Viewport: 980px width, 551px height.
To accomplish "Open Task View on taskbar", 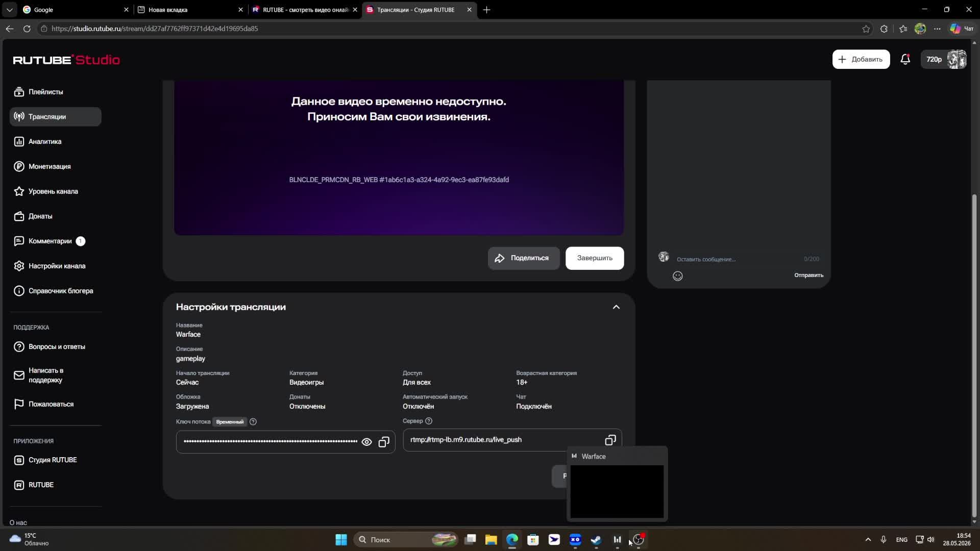I will click(470, 540).
